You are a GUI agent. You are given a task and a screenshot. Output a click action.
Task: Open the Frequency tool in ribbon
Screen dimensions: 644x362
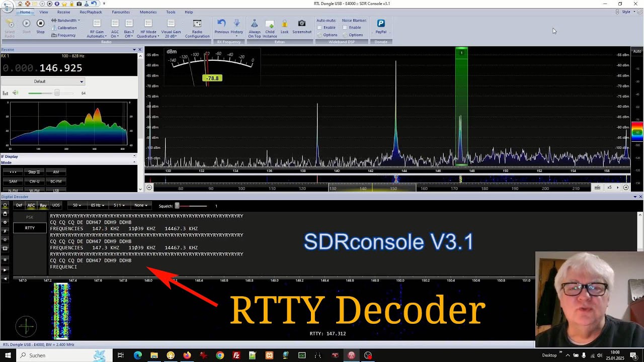point(63,35)
